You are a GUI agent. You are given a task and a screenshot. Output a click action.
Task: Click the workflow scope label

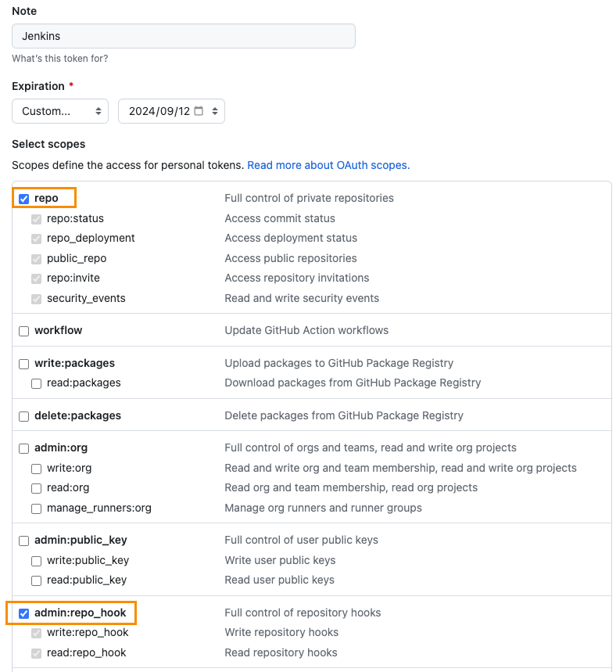click(x=58, y=330)
